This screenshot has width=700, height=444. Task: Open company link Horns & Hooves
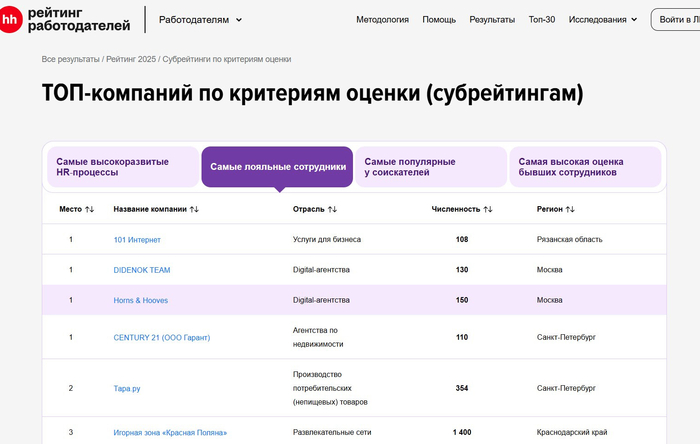141,300
